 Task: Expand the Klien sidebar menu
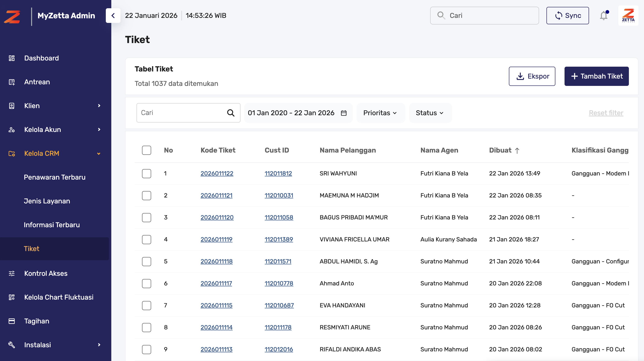[x=32, y=106]
